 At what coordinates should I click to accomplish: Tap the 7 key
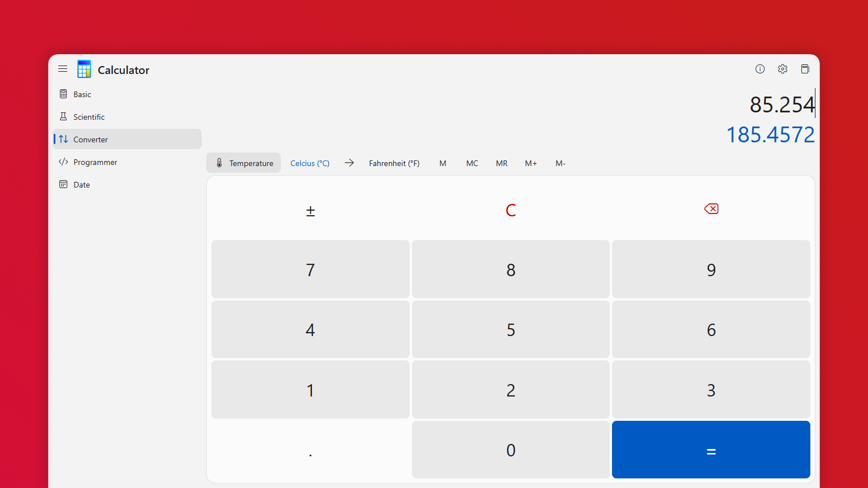pyautogui.click(x=310, y=269)
